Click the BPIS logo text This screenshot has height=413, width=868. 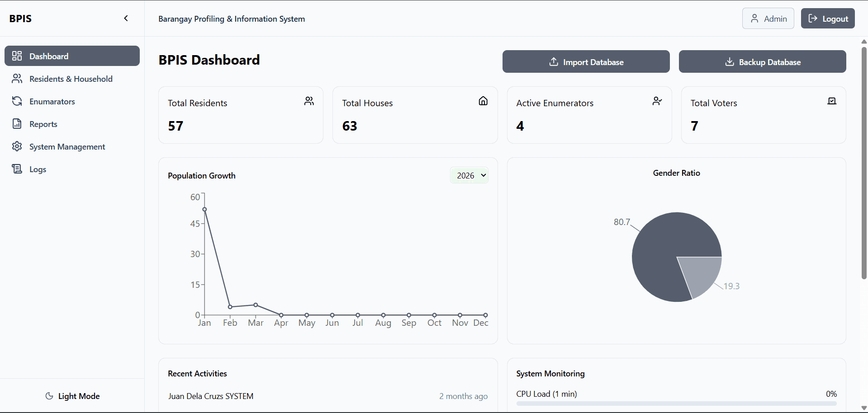point(20,19)
